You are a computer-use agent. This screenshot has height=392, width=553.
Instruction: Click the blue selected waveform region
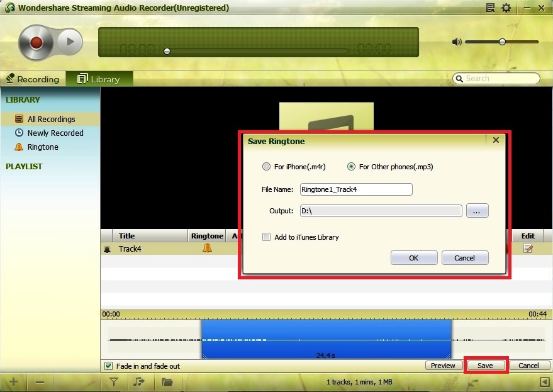(x=327, y=339)
